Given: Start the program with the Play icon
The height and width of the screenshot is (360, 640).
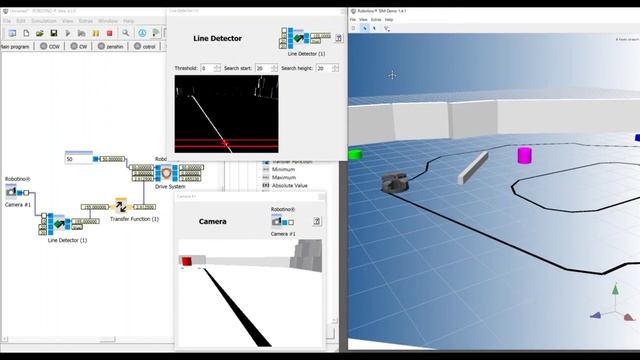Looking at the screenshot, I should [68, 33].
